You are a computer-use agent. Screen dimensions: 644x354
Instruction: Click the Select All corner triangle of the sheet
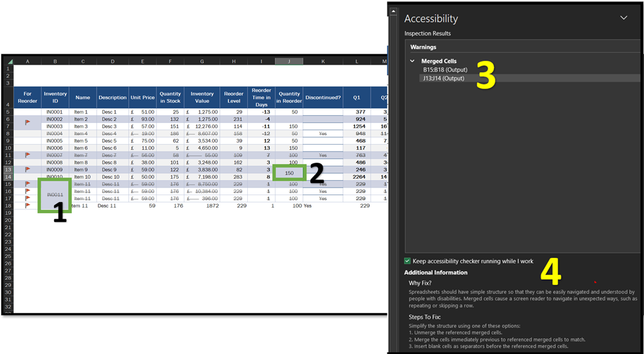click(x=9, y=62)
